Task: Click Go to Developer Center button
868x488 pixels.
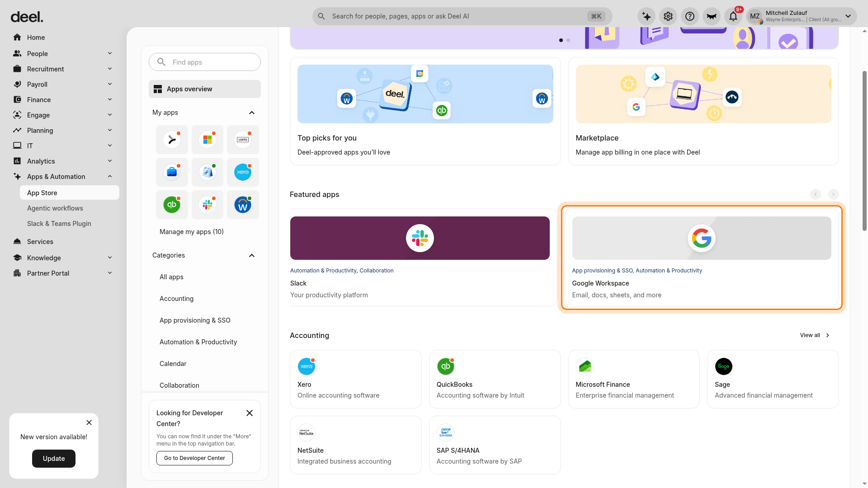Action: coord(194,458)
